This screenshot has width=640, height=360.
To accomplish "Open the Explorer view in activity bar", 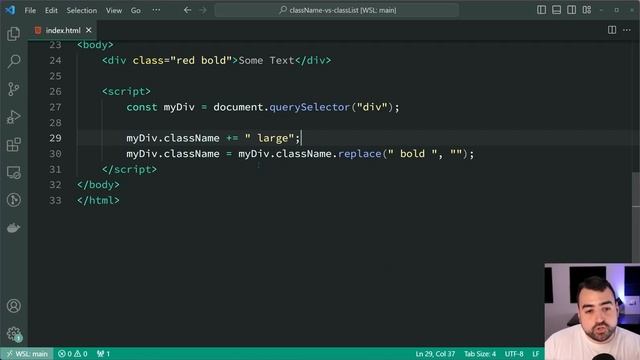I will (x=13, y=33).
